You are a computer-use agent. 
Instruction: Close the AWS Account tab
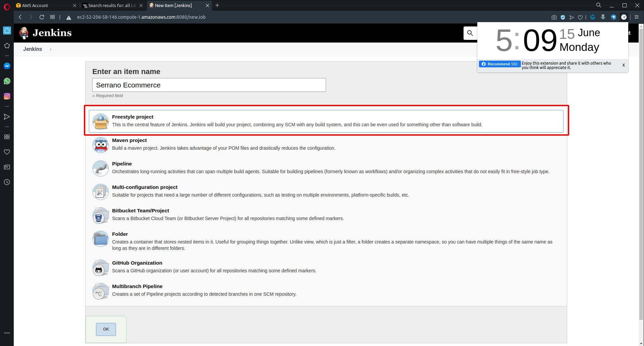[x=74, y=5]
